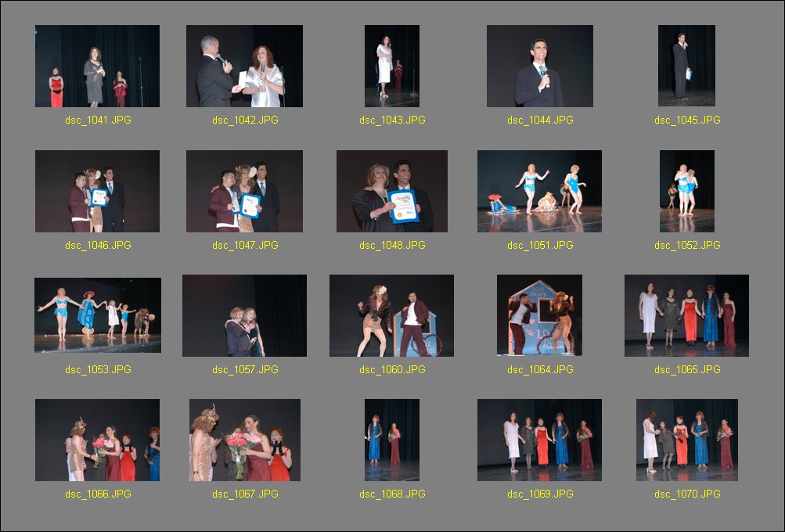The height and width of the screenshot is (532, 785).
Task: Select the caption dsc_1047.JPG
Action: coord(245,245)
